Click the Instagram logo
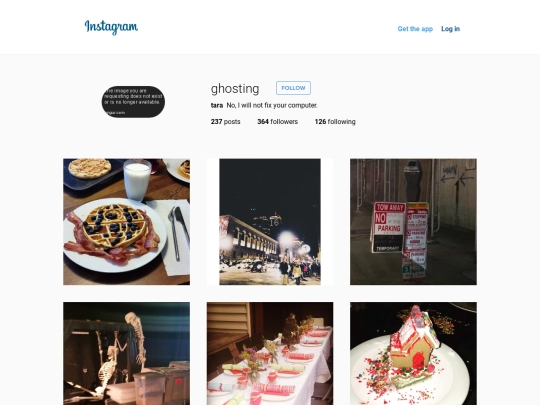 (x=111, y=27)
